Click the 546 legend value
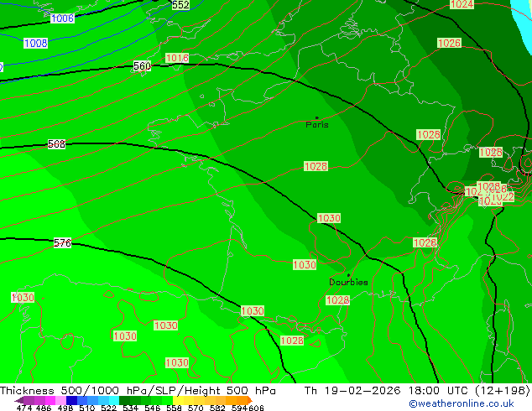Image resolution: width=532 pixels, height=411 pixels. coord(153,408)
